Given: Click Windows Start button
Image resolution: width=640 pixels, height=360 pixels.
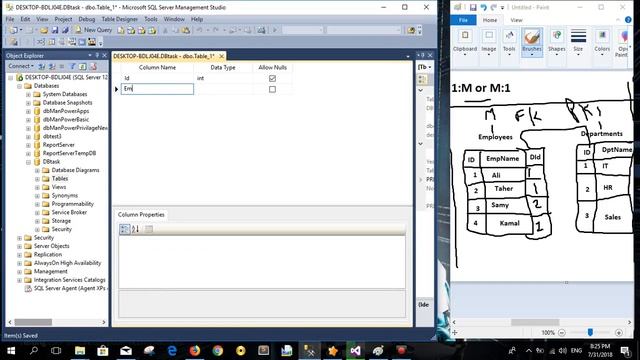Looking at the screenshot, I should coord(11,351).
